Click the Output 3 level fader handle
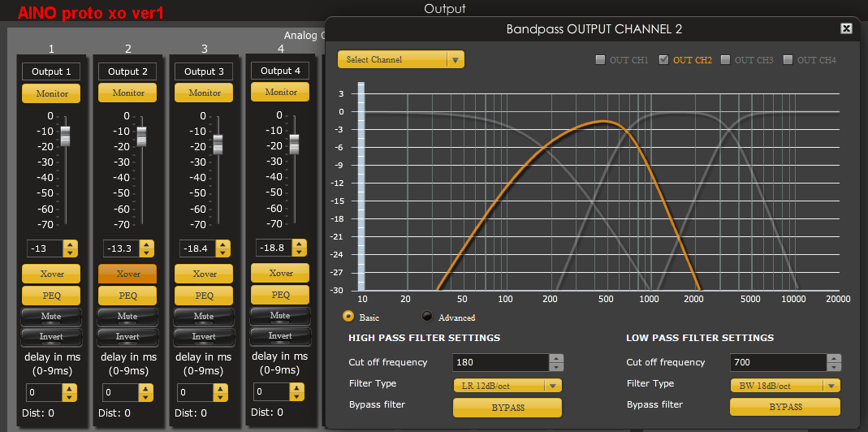 click(218, 144)
